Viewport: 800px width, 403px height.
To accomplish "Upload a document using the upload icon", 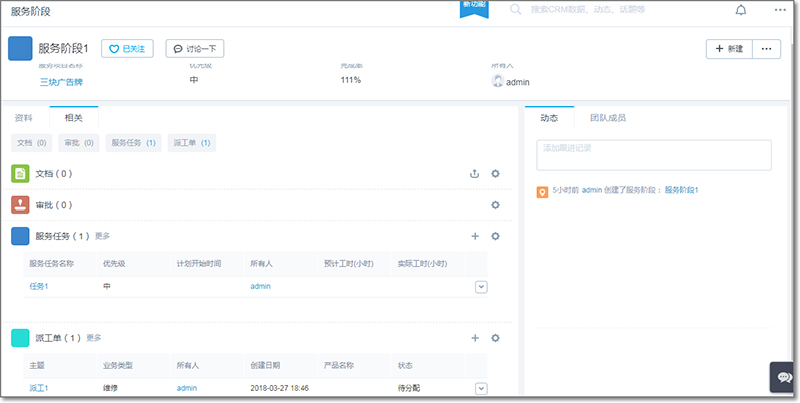I will (475, 174).
